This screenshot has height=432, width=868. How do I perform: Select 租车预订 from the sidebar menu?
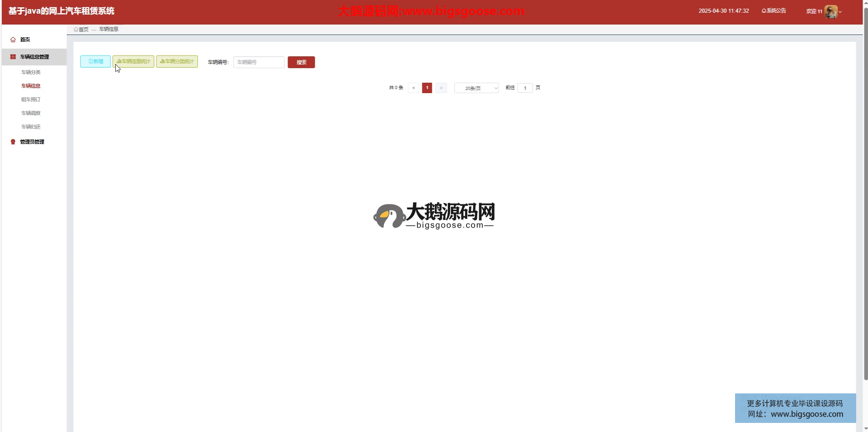tap(31, 99)
